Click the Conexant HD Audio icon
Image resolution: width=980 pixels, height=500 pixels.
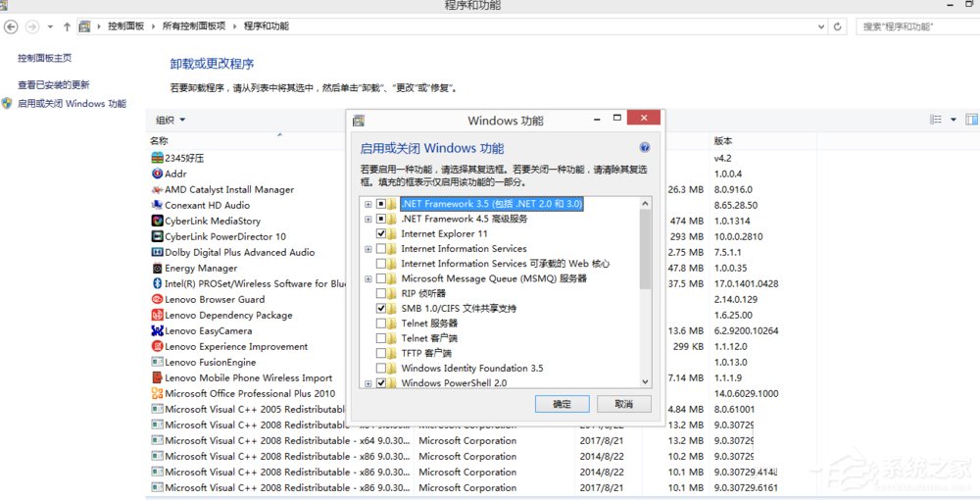pos(157,205)
